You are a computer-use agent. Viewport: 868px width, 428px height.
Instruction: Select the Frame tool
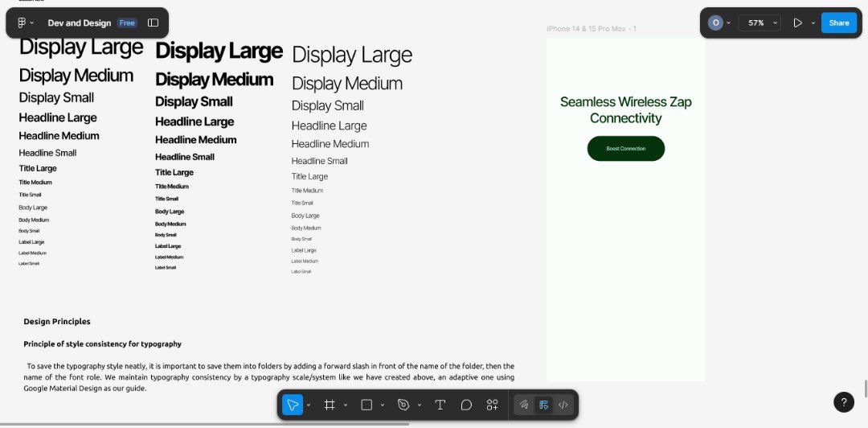click(330, 405)
